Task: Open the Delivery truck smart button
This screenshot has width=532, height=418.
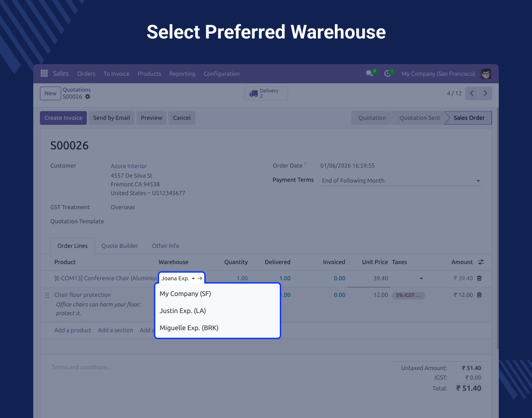Action: [x=266, y=93]
